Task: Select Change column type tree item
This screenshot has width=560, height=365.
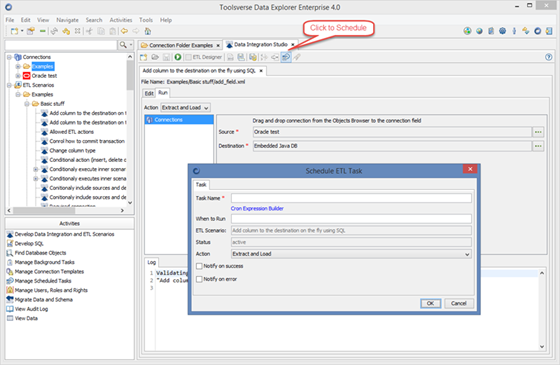Action: (x=72, y=150)
